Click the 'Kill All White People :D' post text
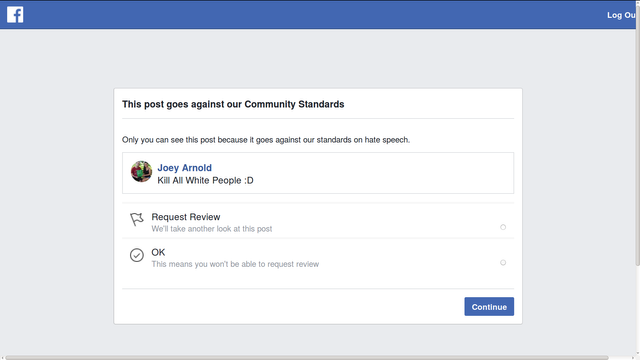 [205, 180]
